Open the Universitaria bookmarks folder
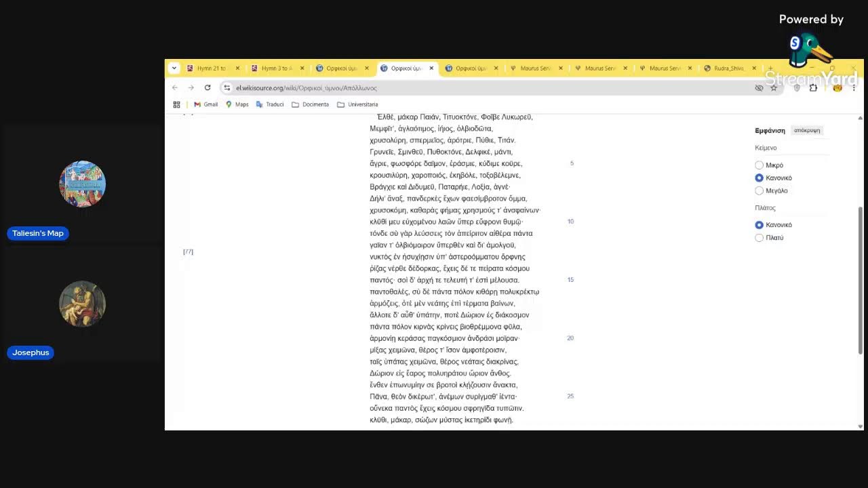This screenshot has width=868, height=488. point(357,104)
